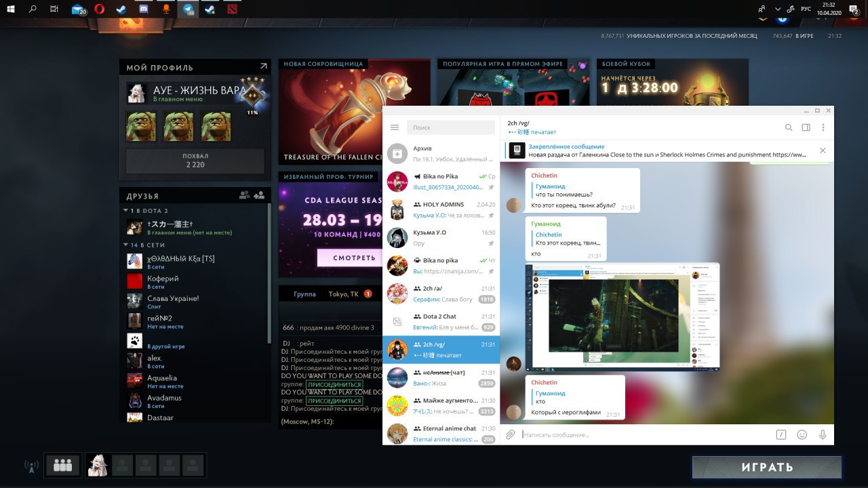Image resolution: width=868 pixels, height=488 pixels.
Task: Click the СМОТРЕТЬ tournament button
Action: point(349,258)
